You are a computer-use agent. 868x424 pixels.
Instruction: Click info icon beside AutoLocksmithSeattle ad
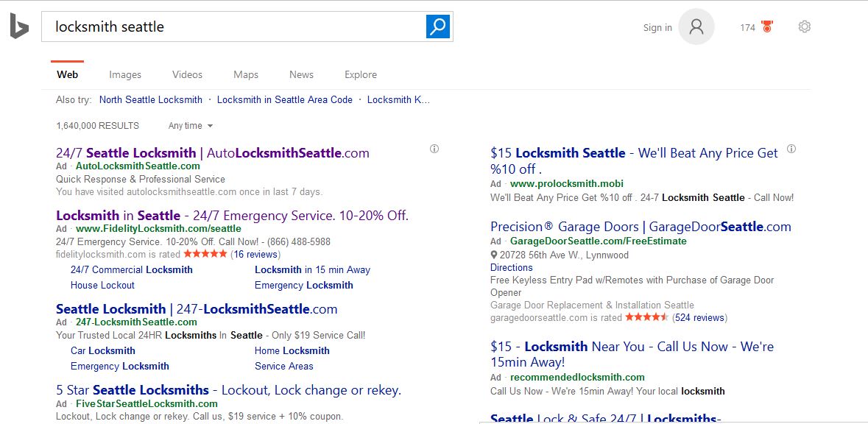point(434,149)
